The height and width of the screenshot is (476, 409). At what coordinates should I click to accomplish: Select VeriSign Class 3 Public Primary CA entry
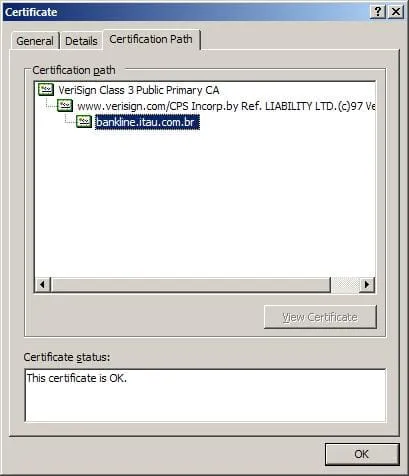click(139, 90)
